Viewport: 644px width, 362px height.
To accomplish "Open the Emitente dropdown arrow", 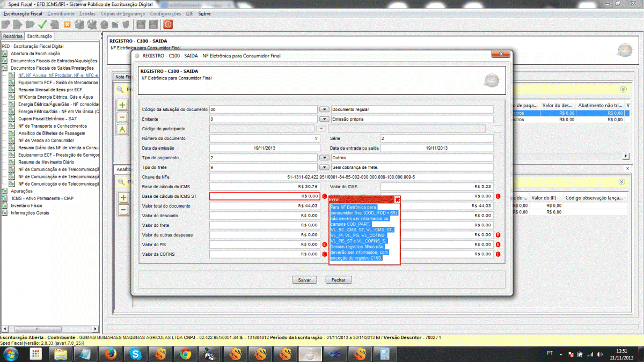I will [324, 119].
